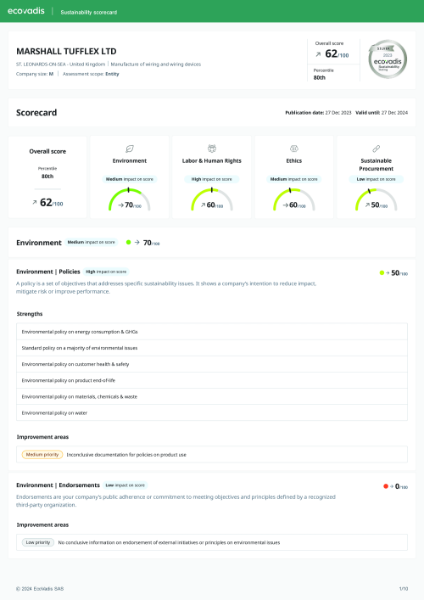This screenshot has width=424, height=600.
Task: Click the Company size: M text
Action: 34,74
